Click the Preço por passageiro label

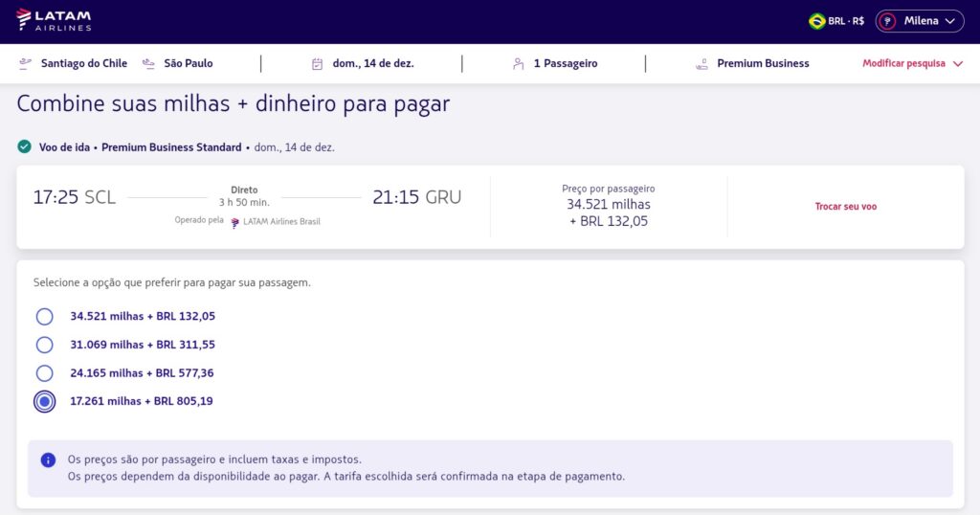click(x=608, y=189)
